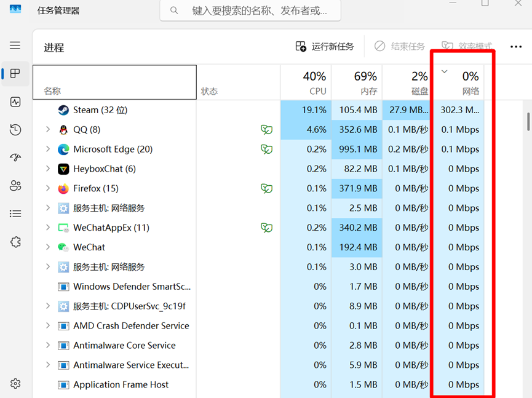
Task: Open the Users sidebar icon
Action: click(x=15, y=186)
